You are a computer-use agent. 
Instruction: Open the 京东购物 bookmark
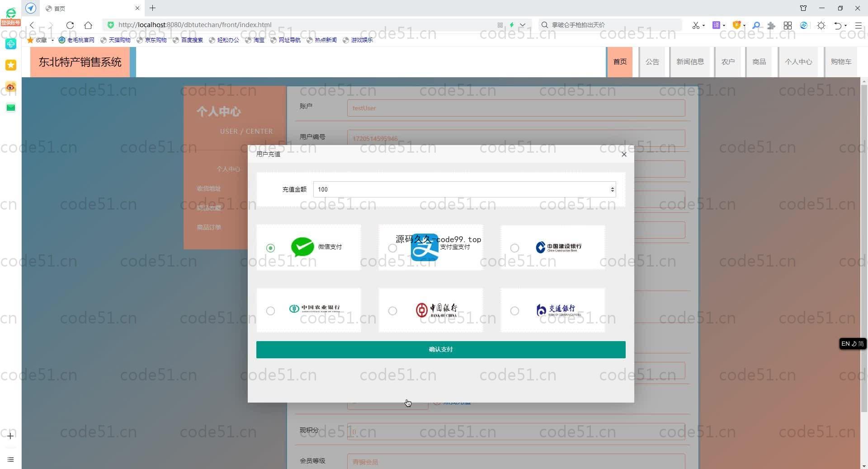[151, 40]
